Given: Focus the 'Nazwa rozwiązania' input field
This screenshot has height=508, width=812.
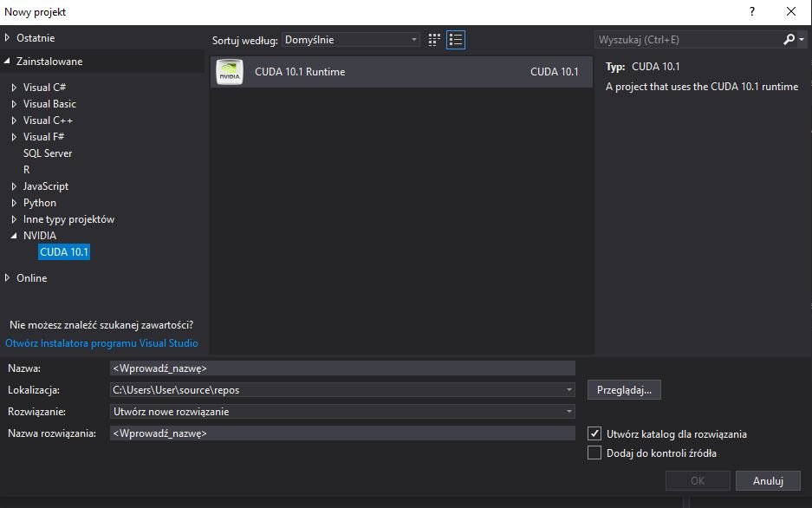Looking at the screenshot, I should tap(342, 433).
